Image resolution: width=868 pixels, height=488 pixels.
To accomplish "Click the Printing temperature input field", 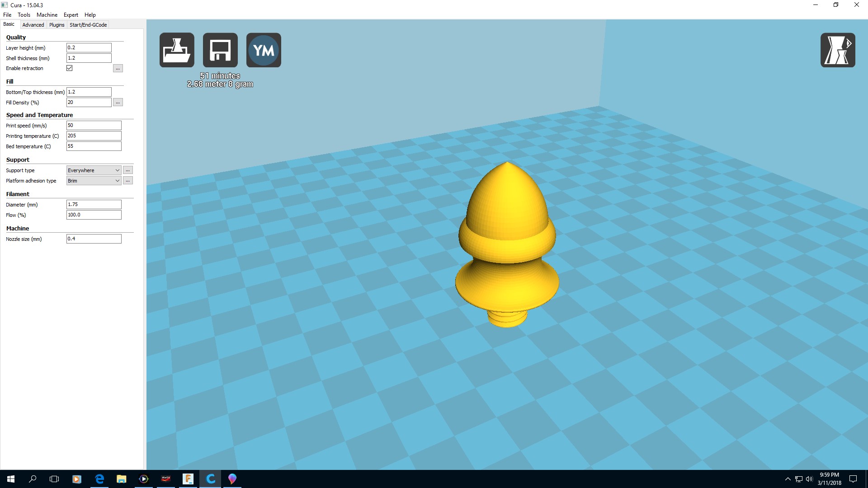I will (94, 136).
